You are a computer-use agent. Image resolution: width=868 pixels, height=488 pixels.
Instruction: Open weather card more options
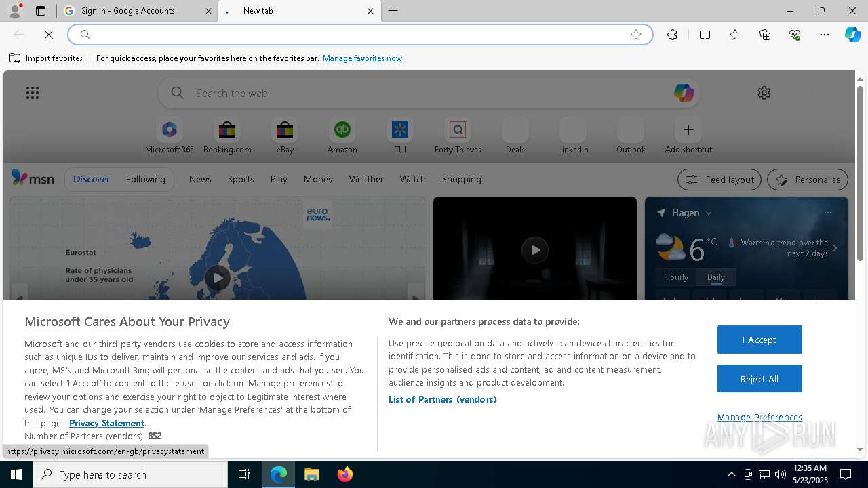828,213
